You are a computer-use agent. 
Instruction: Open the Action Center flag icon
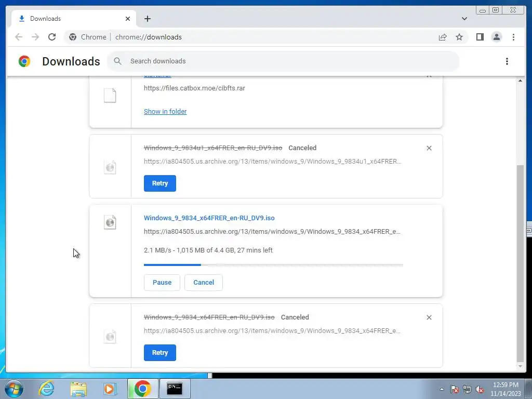click(454, 389)
